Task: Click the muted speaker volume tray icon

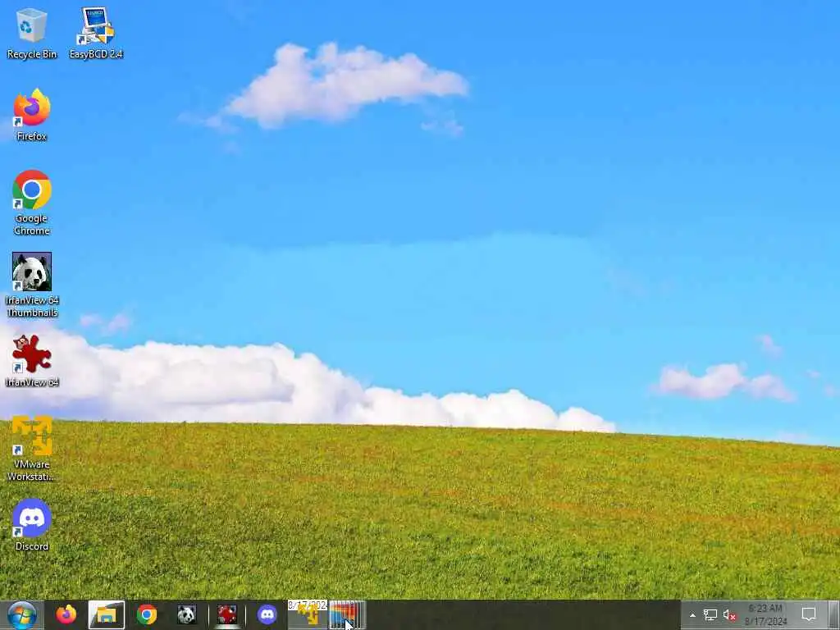Action: coord(729,615)
